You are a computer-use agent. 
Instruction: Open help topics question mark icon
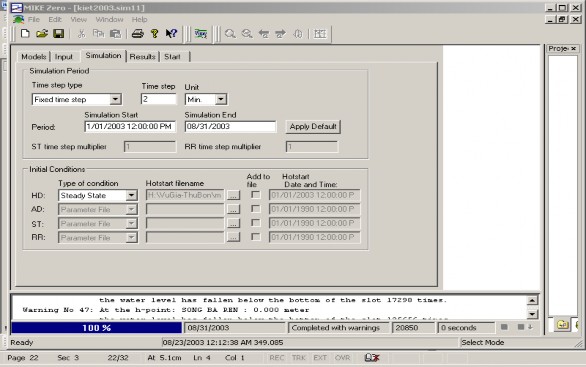tap(154, 34)
